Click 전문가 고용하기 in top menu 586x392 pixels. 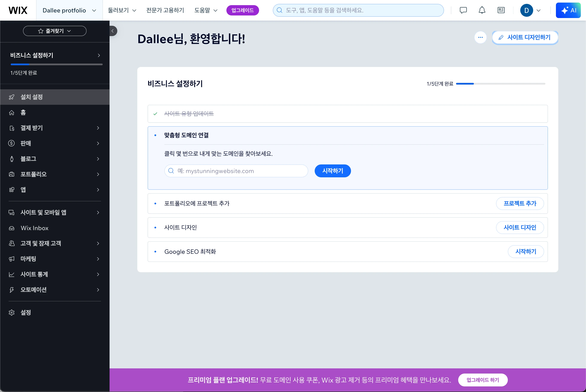pyautogui.click(x=165, y=10)
